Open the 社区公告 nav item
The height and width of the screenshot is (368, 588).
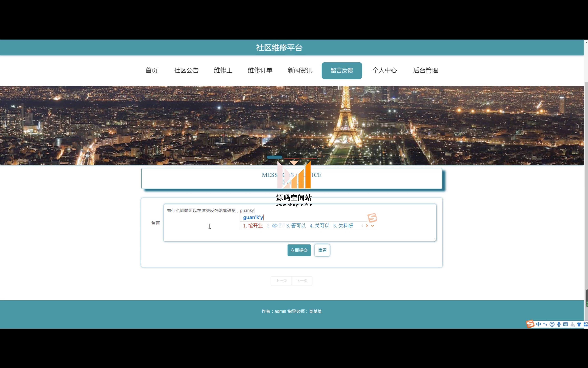click(186, 71)
